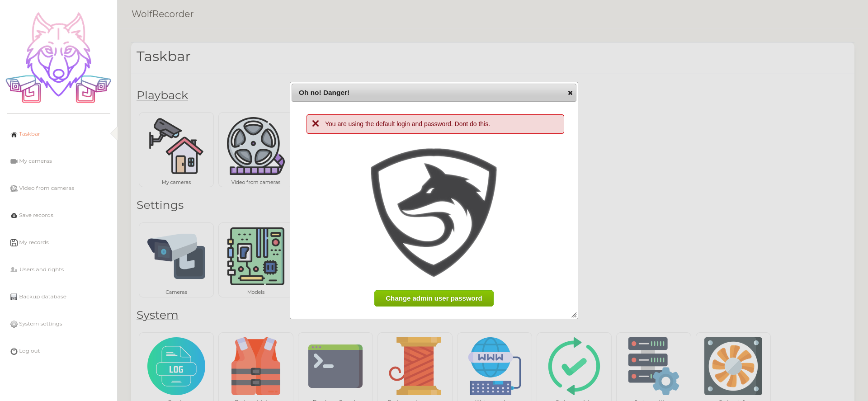Select Taskbar in the sidebar menu
Screen dimensions: 868x401
click(29, 134)
